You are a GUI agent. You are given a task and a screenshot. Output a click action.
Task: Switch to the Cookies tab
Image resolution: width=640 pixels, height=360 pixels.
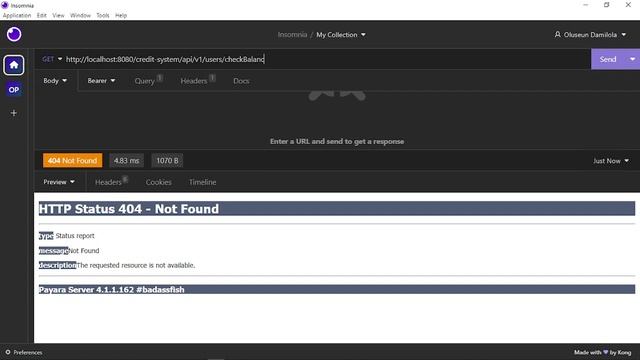click(158, 182)
